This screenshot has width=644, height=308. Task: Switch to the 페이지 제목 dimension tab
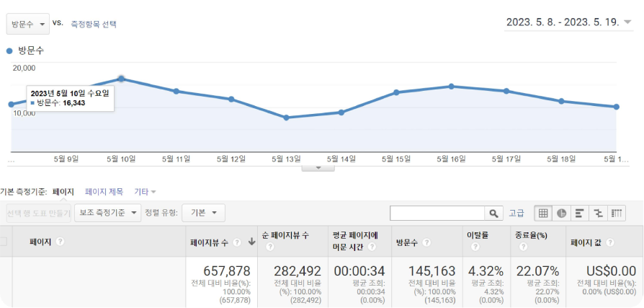[x=104, y=192]
